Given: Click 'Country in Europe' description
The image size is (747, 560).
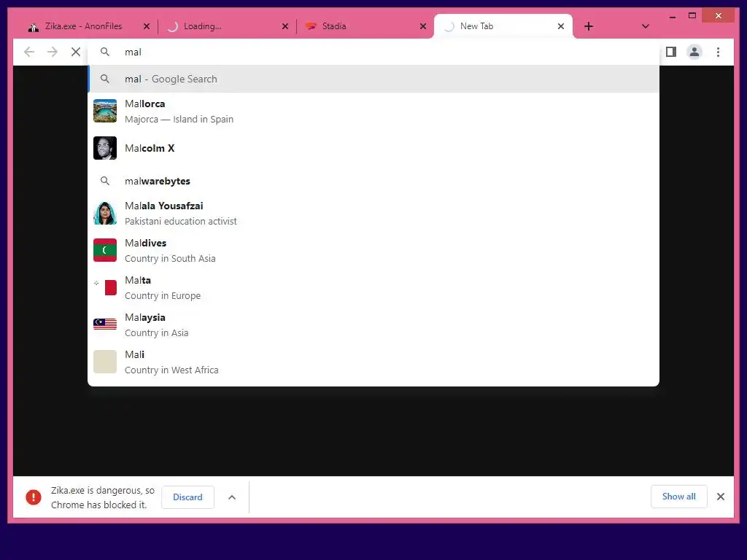Looking at the screenshot, I should coord(163,296).
